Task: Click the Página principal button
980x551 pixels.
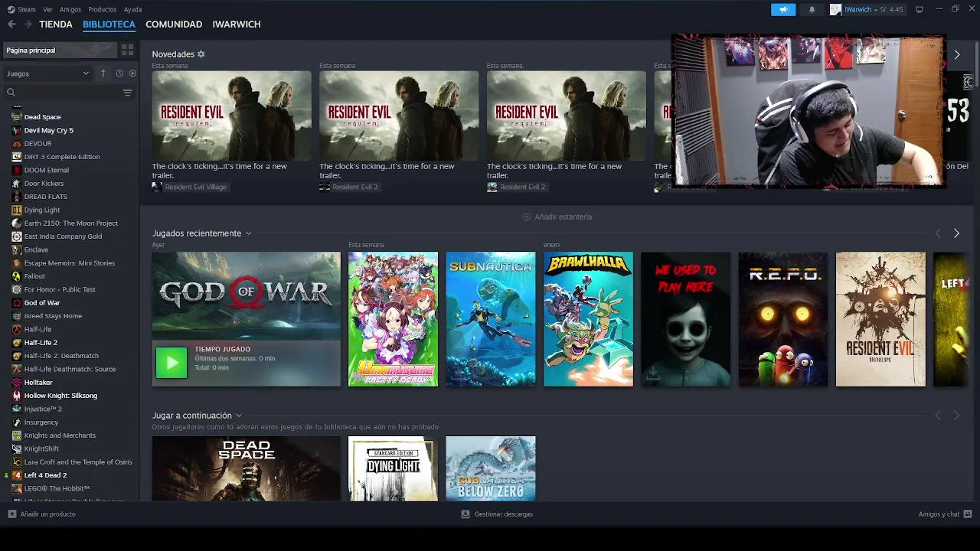Action: (x=60, y=50)
